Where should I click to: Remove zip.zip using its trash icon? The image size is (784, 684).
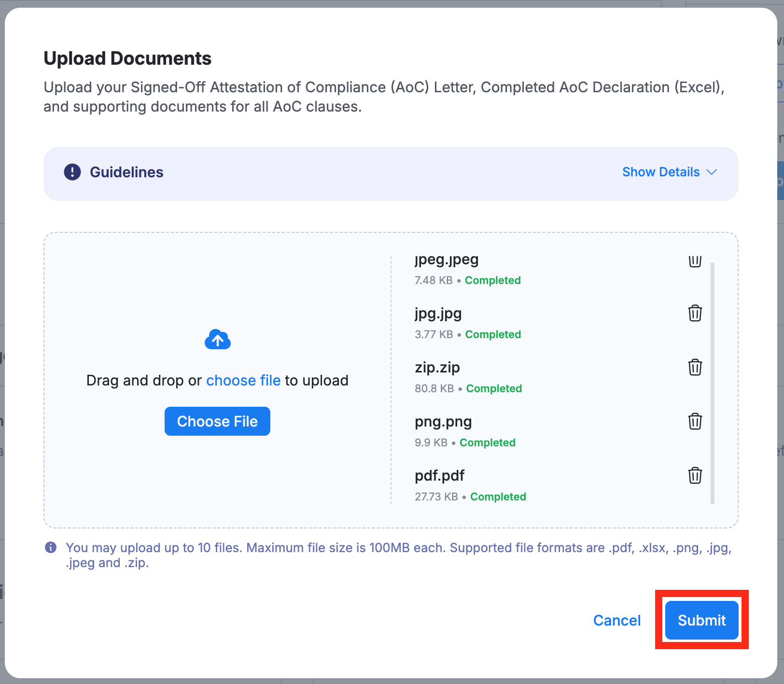(695, 368)
